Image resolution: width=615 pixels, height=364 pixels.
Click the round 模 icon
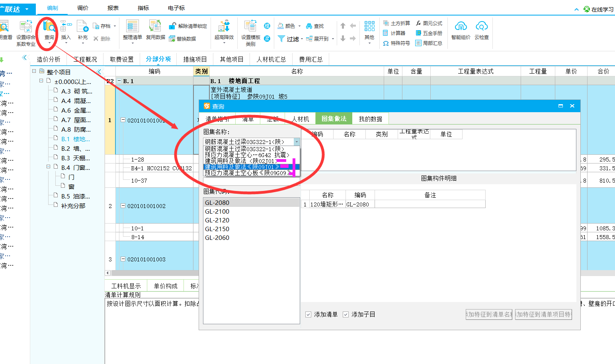pos(267,26)
